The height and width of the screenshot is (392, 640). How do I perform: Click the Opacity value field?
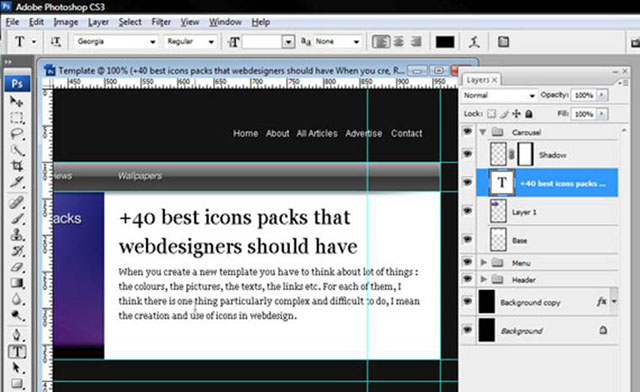[x=584, y=95]
